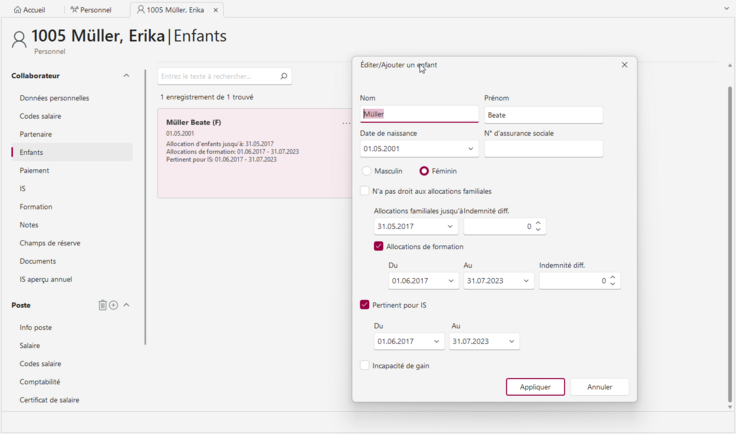Open the three-dot menu on Müller Beate card

[x=346, y=123]
